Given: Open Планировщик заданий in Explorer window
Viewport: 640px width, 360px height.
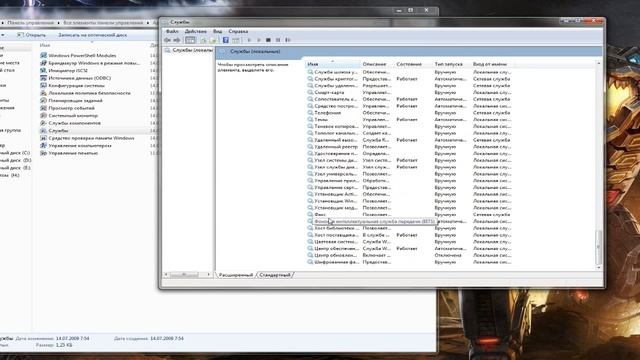Looking at the screenshot, I should click(x=71, y=100).
